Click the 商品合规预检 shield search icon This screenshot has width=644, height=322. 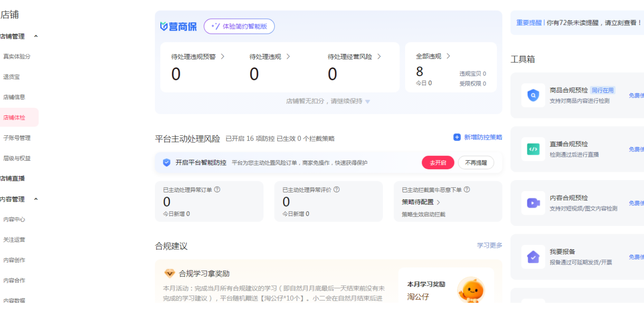pyautogui.click(x=533, y=95)
